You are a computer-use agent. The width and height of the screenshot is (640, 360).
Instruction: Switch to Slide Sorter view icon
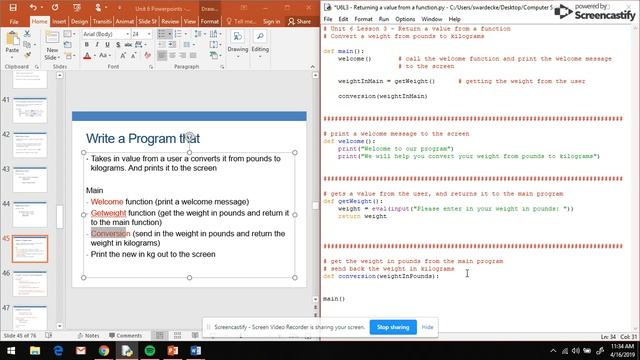177,336
